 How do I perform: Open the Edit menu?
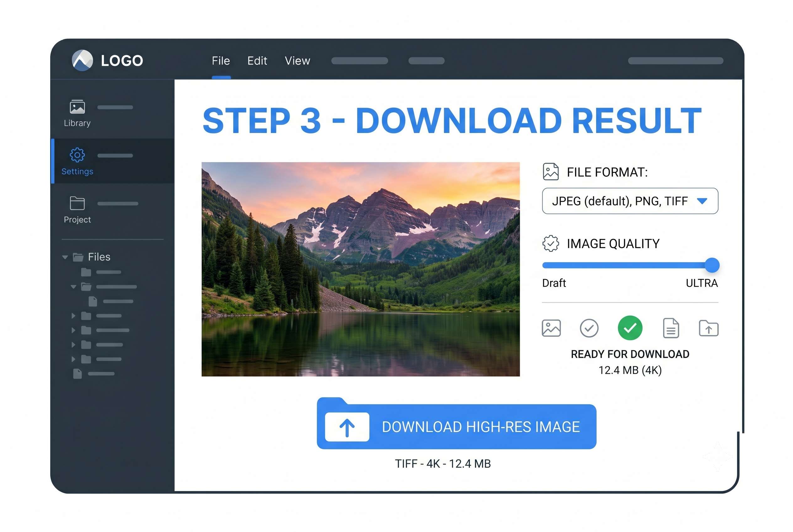point(257,61)
